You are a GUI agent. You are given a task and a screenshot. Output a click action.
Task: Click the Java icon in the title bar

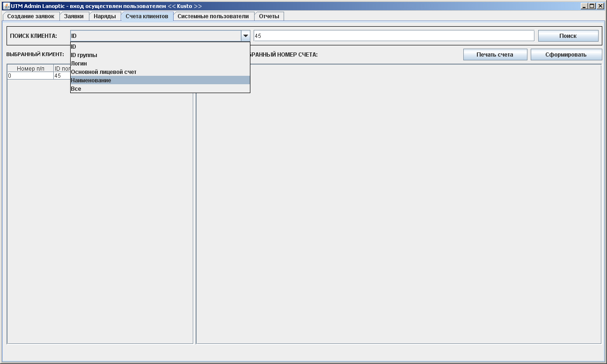click(x=7, y=6)
